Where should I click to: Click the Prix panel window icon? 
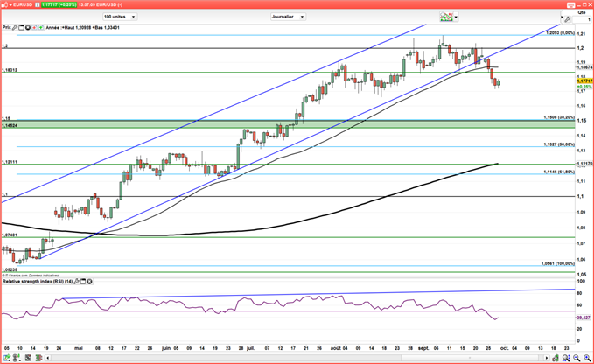point(21,27)
